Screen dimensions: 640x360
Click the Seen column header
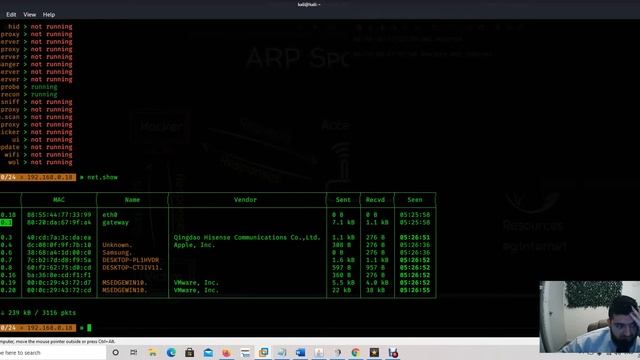click(415, 200)
